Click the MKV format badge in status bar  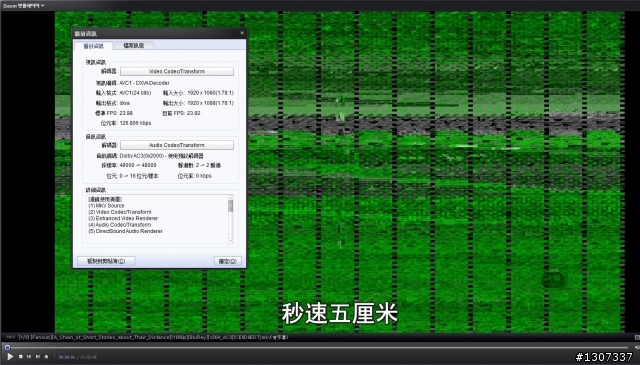(10, 337)
